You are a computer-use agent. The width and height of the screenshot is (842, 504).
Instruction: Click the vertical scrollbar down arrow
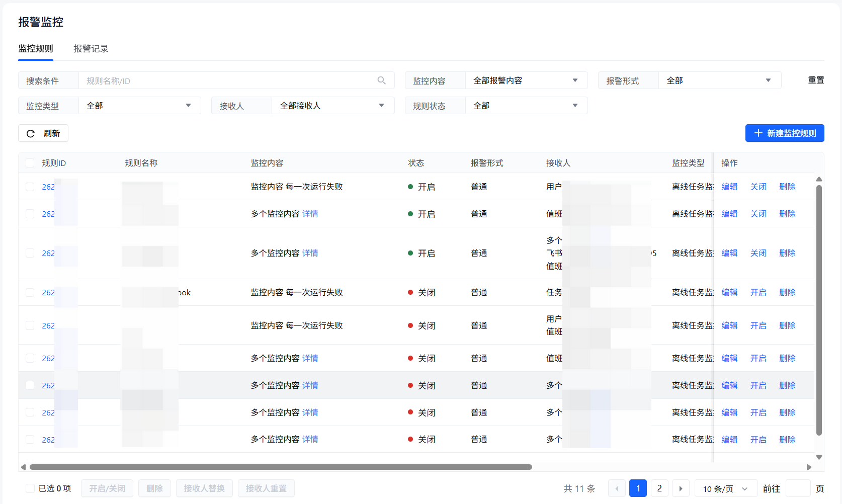819,457
